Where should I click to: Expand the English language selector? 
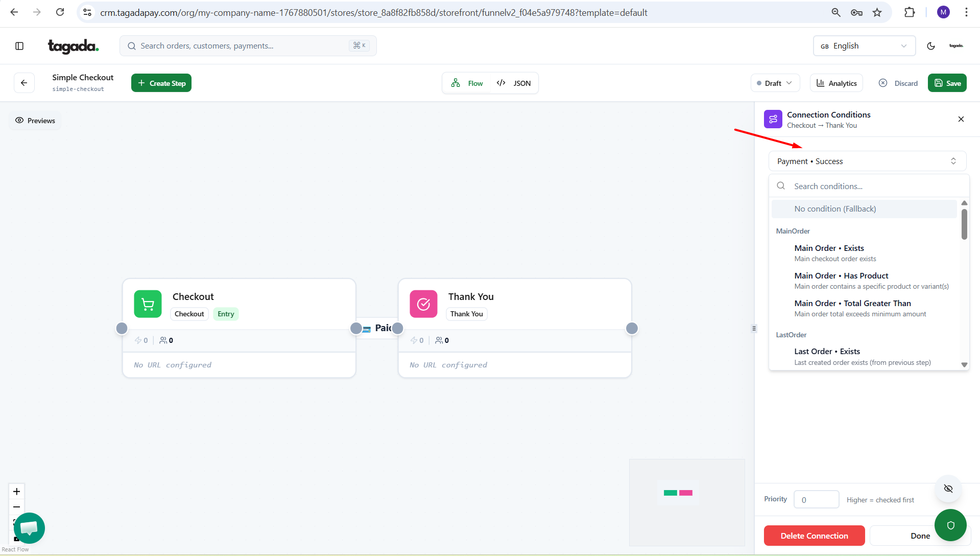864,46
